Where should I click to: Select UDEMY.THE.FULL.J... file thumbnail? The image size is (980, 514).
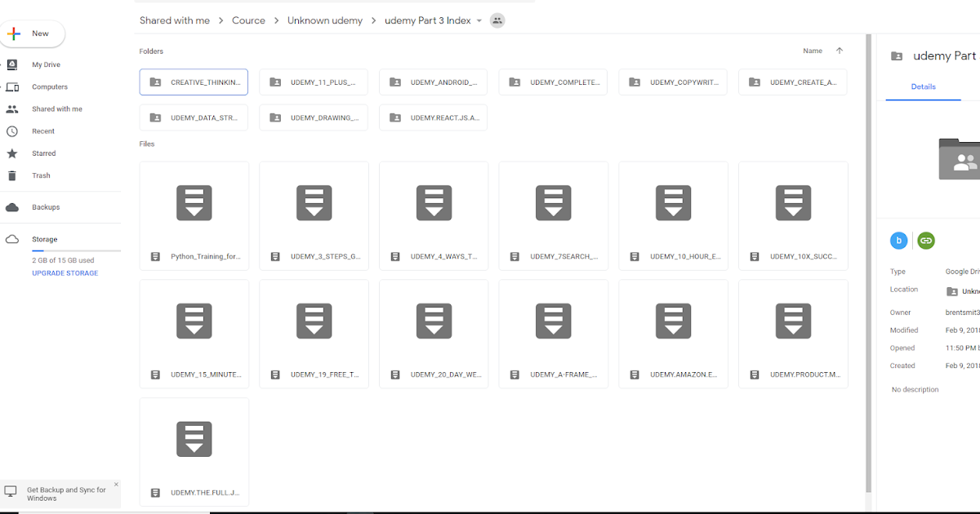[x=194, y=452]
